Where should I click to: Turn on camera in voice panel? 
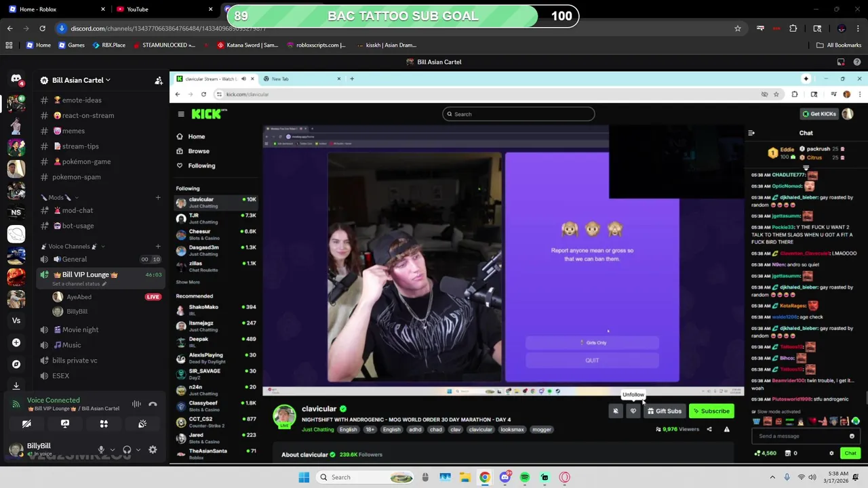pos(26,424)
